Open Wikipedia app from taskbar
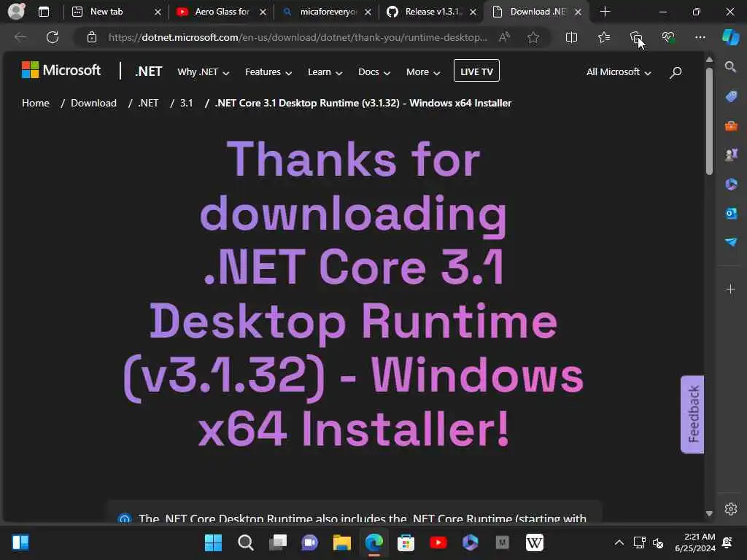 (534, 542)
